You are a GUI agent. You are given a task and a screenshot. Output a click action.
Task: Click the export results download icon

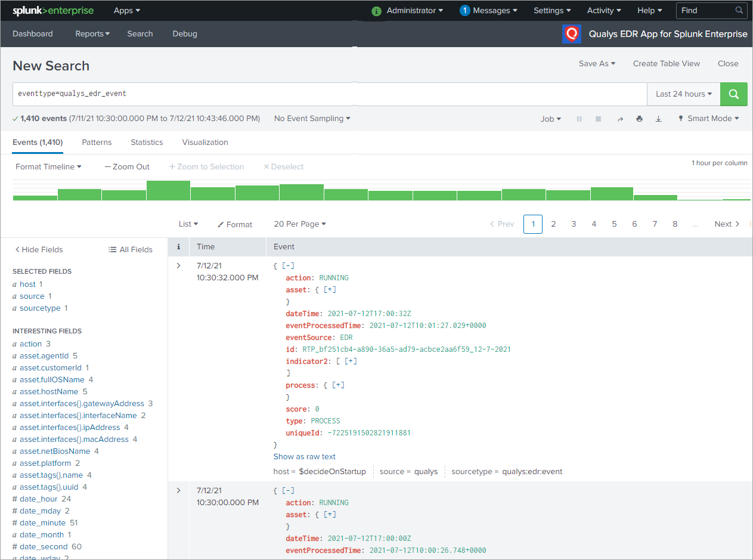coord(658,118)
